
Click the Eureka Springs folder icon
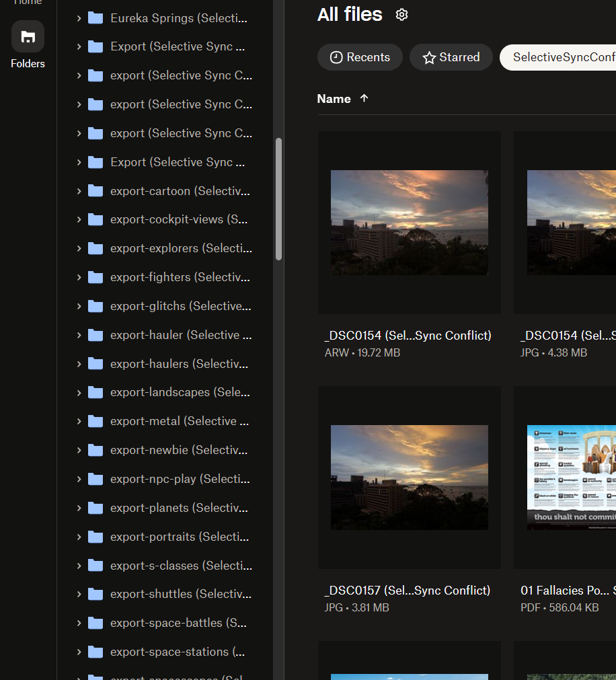95,18
